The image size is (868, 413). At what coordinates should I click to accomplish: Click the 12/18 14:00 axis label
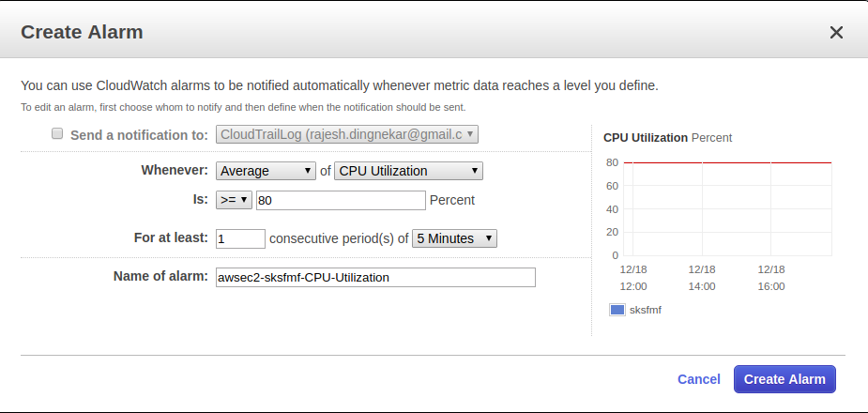click(x=702, y=277)
